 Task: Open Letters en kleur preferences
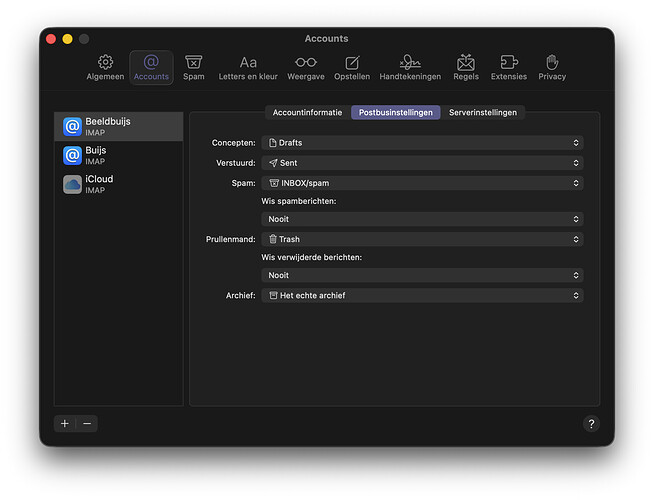pyautogui.click(x=248, y=67)
